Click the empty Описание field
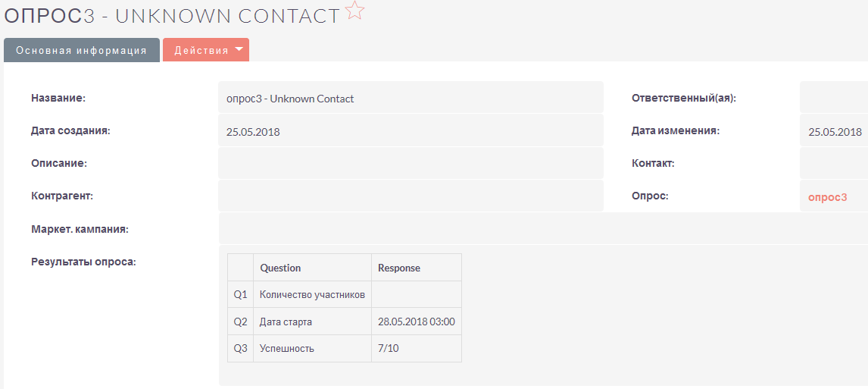868x389 pixels. tap(410, 164)
